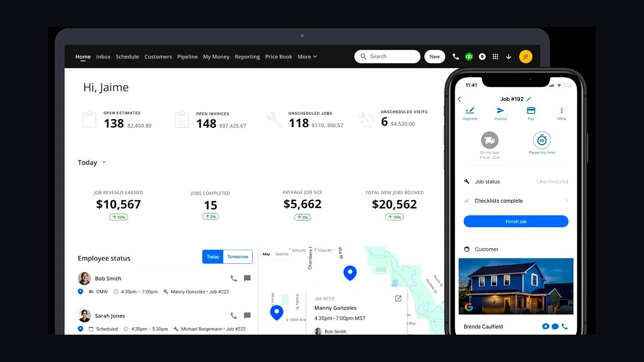Viewport: 644px width, 362px height.
Task: Click $5,662 average job size value
Action: coord(303,204)
